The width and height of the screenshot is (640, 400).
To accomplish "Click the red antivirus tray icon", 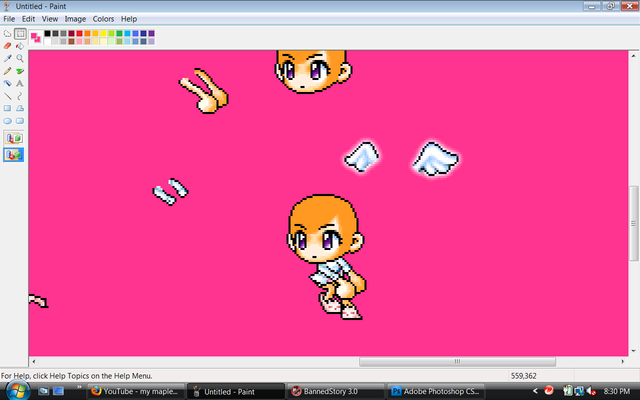I will tap(549, 391).
